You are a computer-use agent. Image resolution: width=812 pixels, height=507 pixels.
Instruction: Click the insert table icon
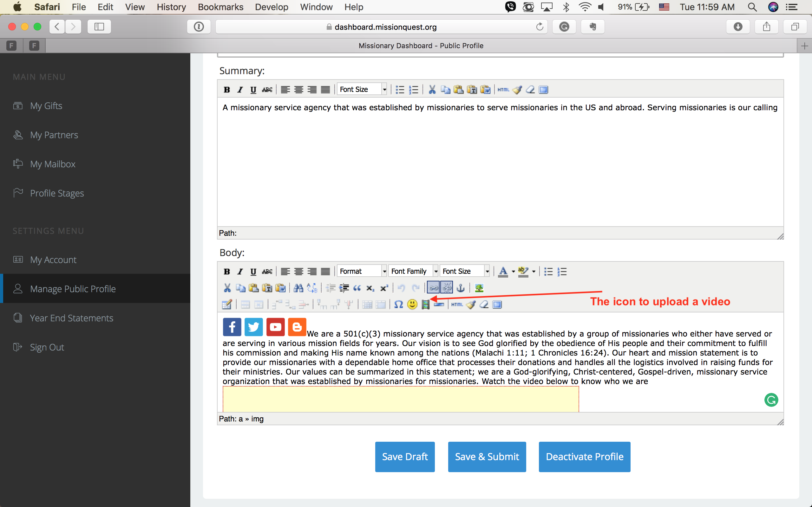coord(226,305)
